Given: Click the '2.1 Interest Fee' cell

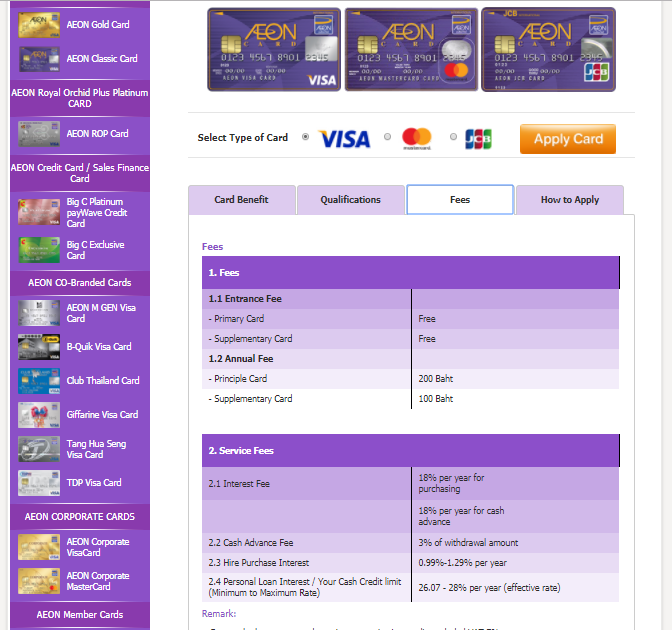Looking at the screenshot, I should 306,483.
